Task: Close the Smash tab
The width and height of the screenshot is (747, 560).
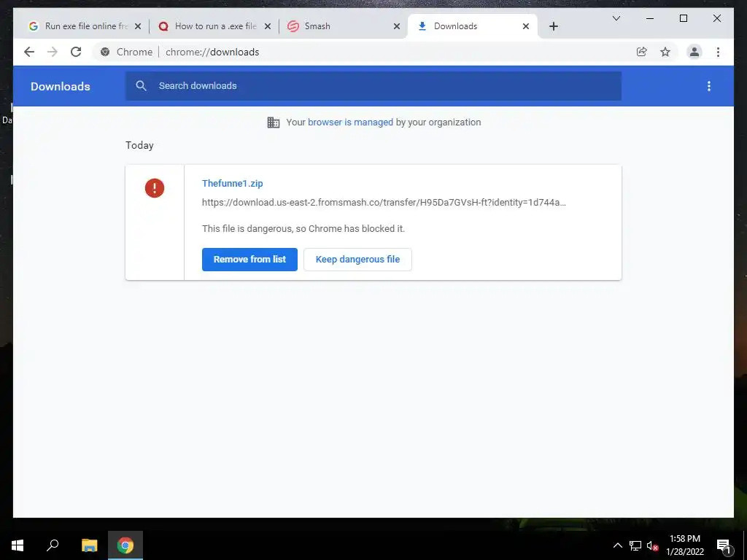Action: tap(396, 26)
